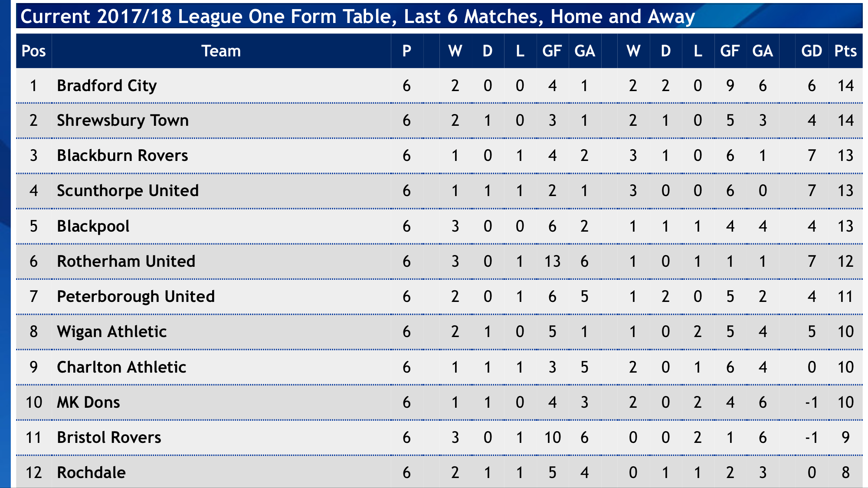Click the Shrewsbury Town team name
868x488 pixels.
point(123,121)
